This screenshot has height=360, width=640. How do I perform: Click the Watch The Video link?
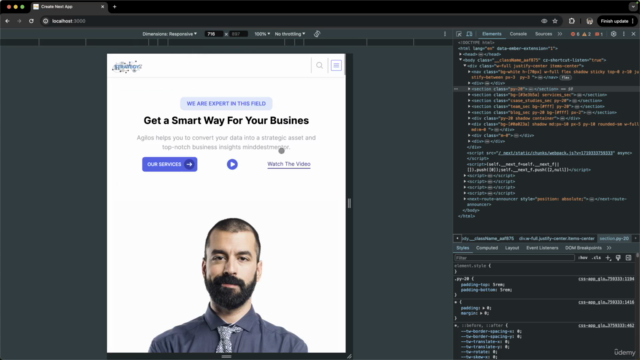tap(289, 164)
